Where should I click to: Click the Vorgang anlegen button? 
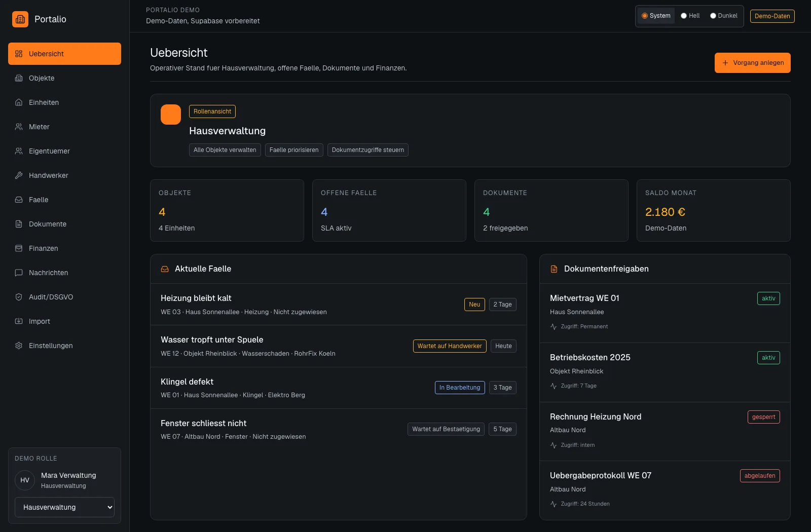pos(753,63)
